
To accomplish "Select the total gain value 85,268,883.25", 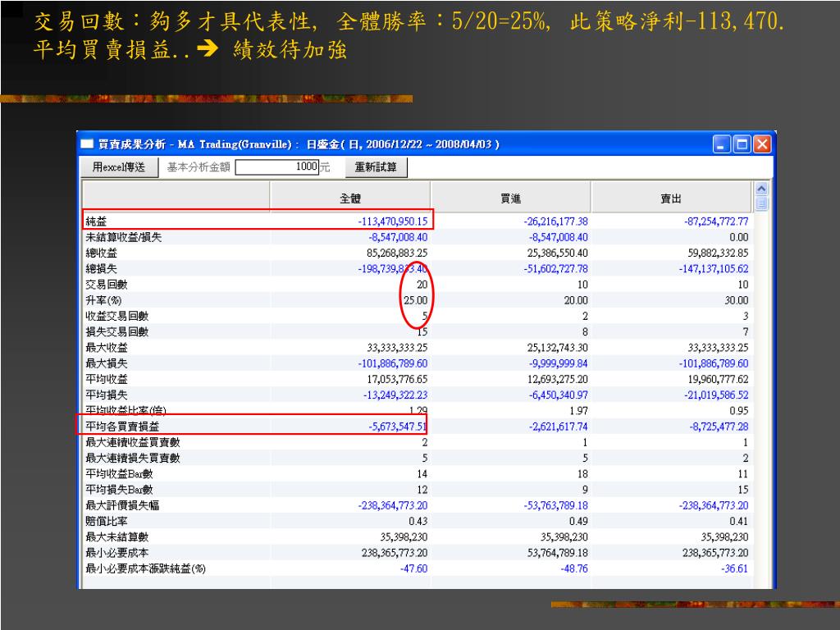I will (x=397, y=253).
